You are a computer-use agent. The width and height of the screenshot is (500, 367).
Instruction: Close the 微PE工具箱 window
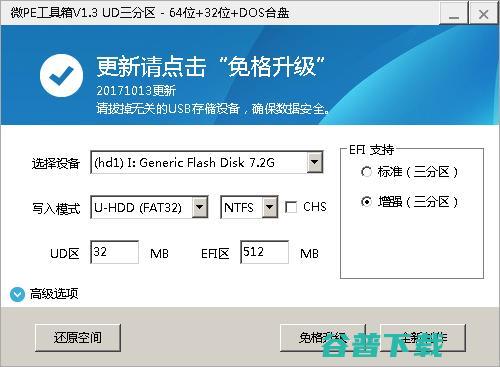(x=484, y=13)
